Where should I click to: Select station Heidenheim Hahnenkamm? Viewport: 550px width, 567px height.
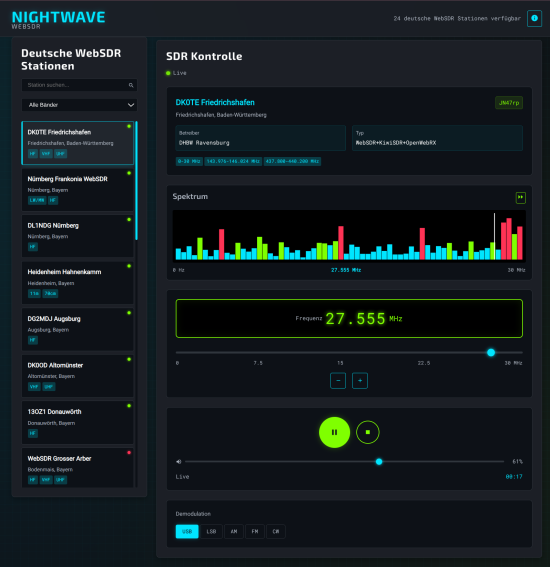click(78, 283)
